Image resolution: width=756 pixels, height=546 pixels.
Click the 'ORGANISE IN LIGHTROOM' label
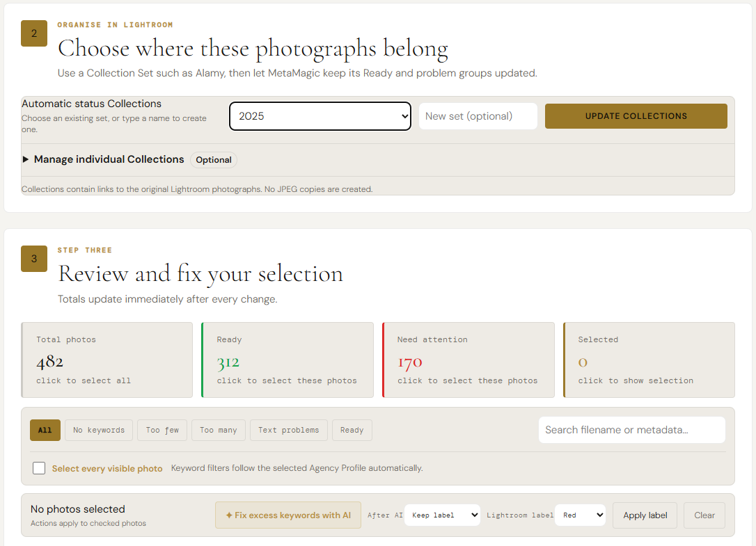click(115, 25)
